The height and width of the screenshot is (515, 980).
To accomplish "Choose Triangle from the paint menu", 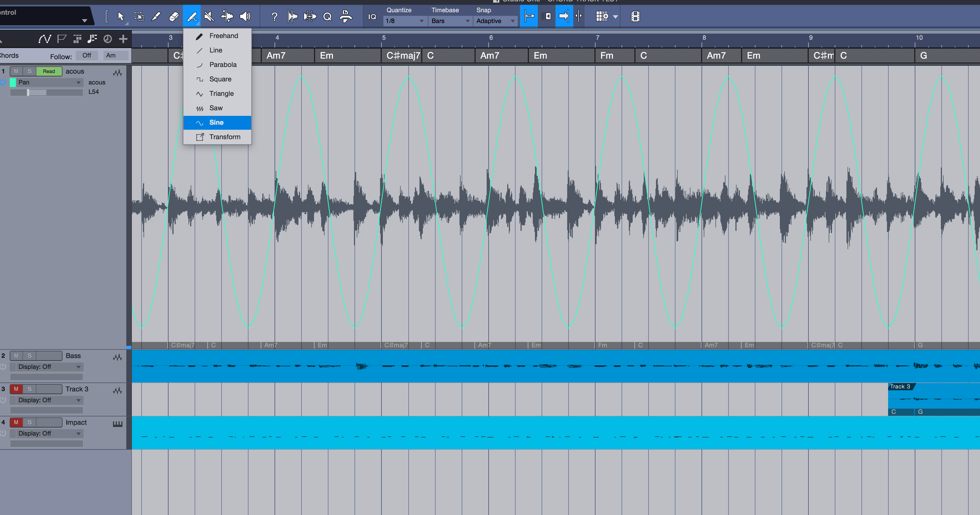I will [x=217, y=94].
